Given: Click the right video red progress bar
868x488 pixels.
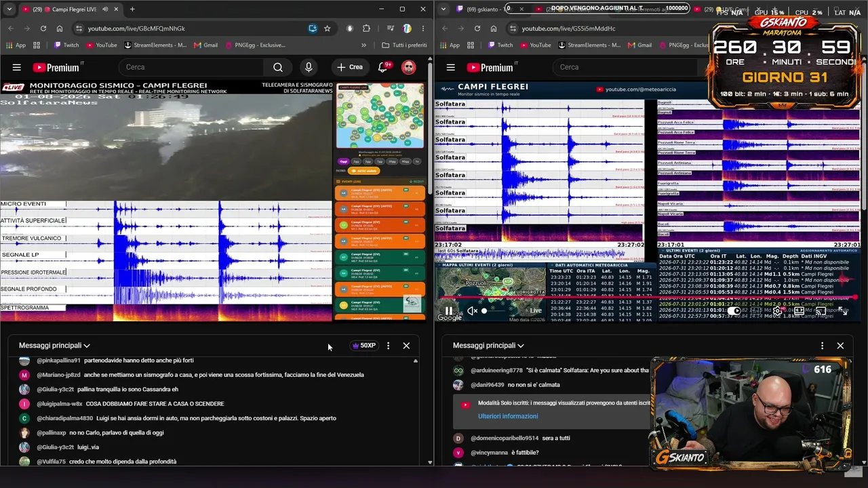Looking at the screenshot, I should 648,298.
